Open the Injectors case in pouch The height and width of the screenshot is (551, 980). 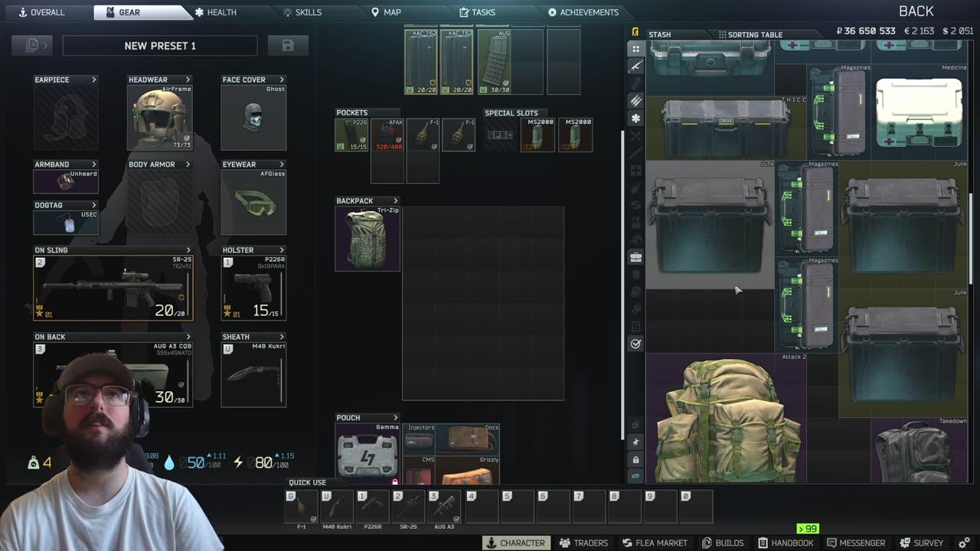pyautogui.click(x=420, y=439)
